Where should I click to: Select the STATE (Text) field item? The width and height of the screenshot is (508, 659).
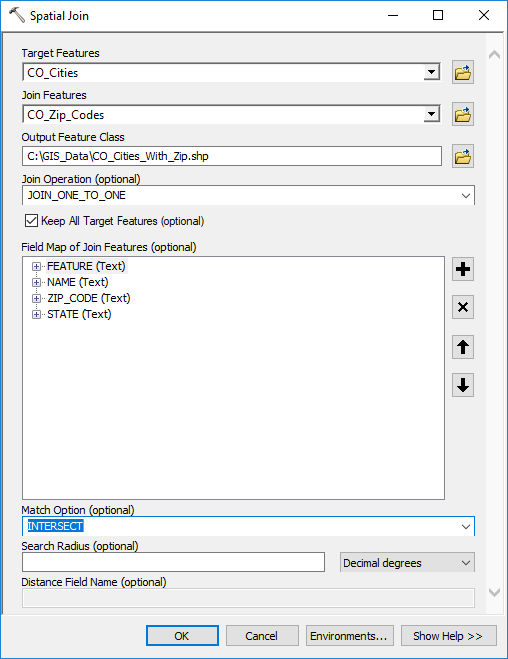point(79,314)
